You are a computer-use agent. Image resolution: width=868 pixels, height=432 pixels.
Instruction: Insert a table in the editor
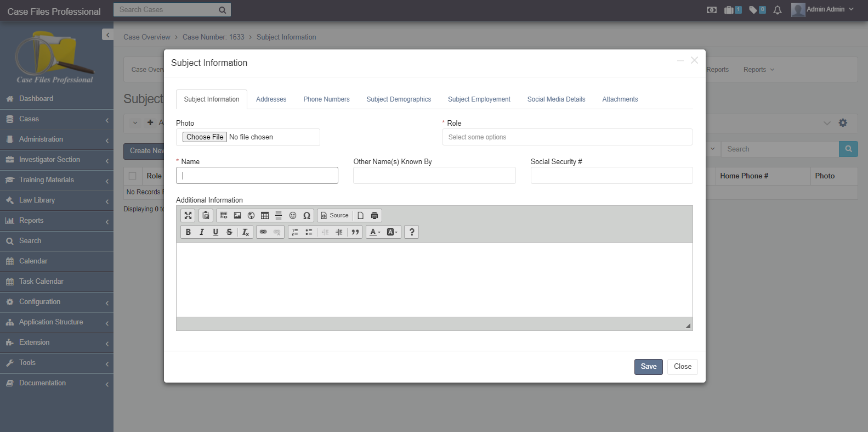tap(265, 216)
